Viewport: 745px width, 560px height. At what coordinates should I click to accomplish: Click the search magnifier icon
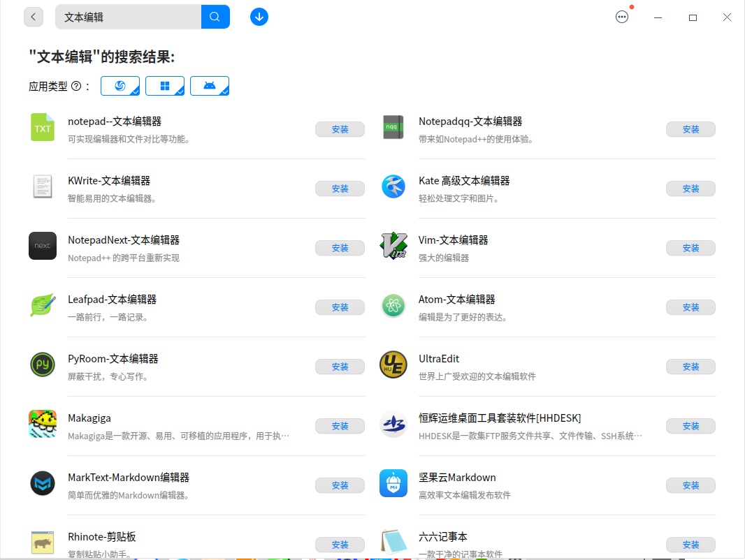click(x=215, y=16)
